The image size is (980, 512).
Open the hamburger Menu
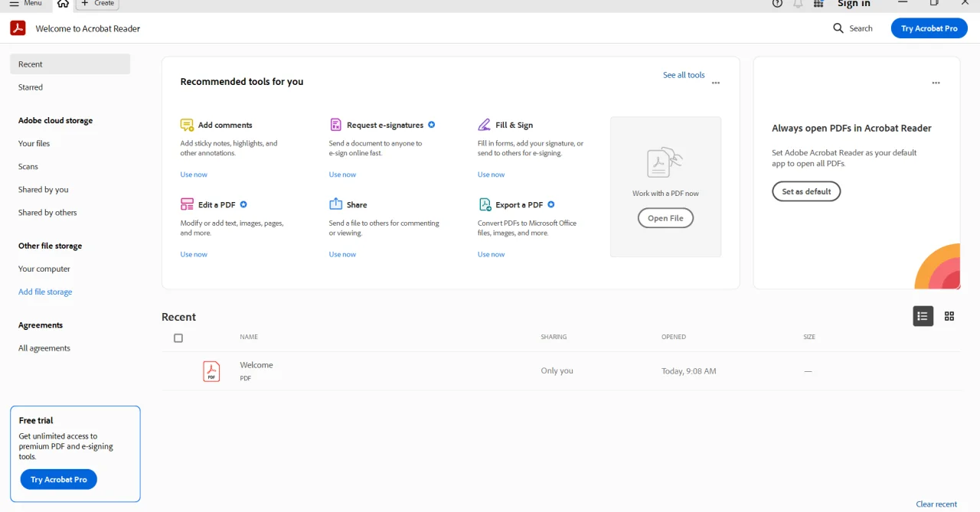point(25,4)
